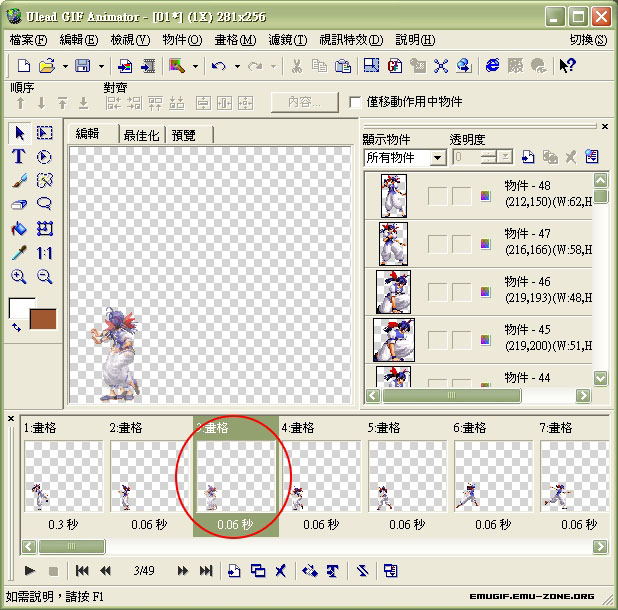Click the Add Image toolbar icon
618x610 pixels.
pos(125,65)
